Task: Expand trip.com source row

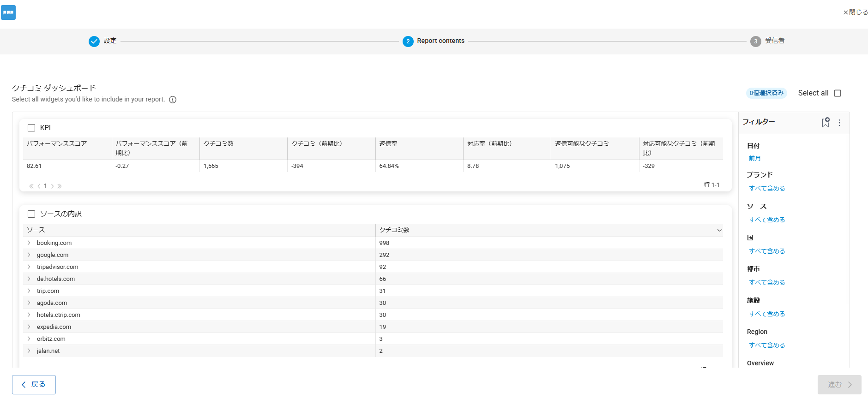Action: pos(29,291)
